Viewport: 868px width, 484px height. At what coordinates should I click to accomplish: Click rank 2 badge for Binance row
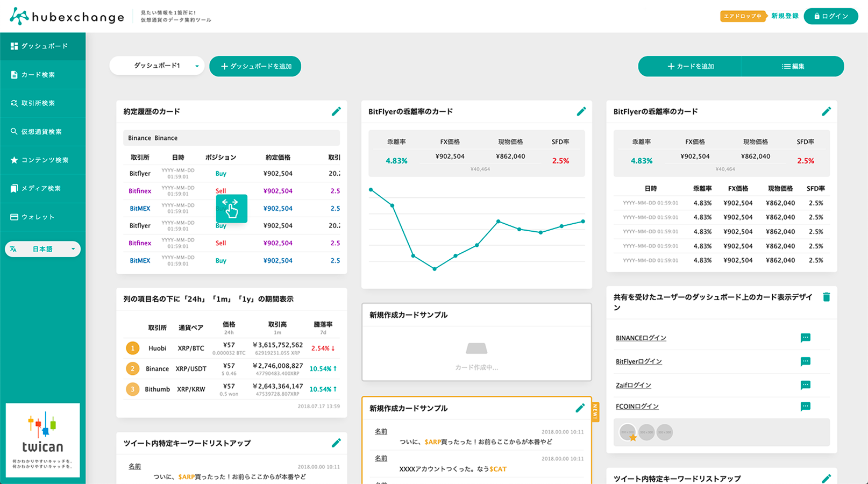[132, 368]
